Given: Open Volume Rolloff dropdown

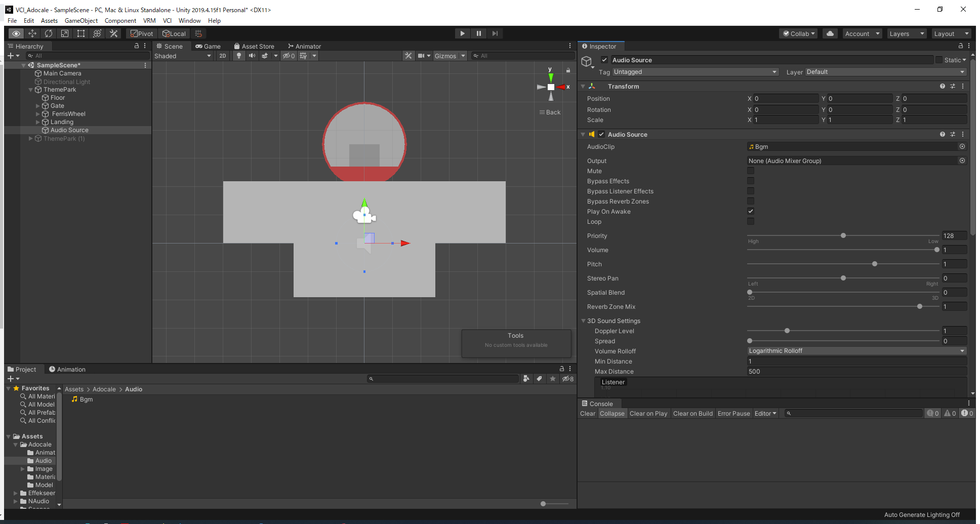Looking at the screenshot, I should point(857,351).
